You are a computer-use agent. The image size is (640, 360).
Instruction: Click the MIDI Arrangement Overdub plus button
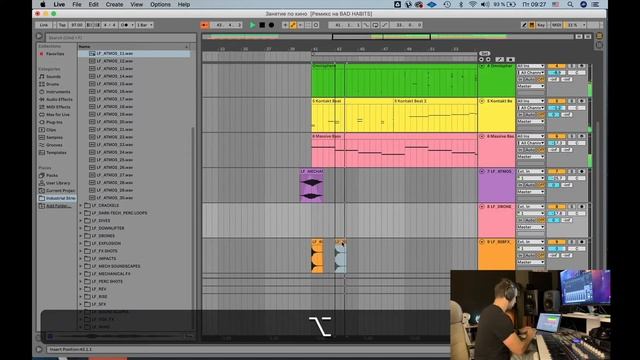285,25
